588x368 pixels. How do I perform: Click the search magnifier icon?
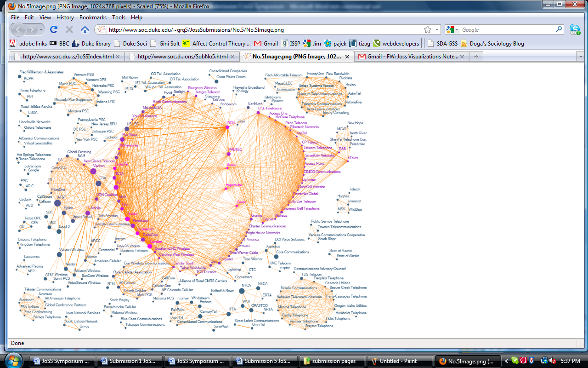click(559, 29)
